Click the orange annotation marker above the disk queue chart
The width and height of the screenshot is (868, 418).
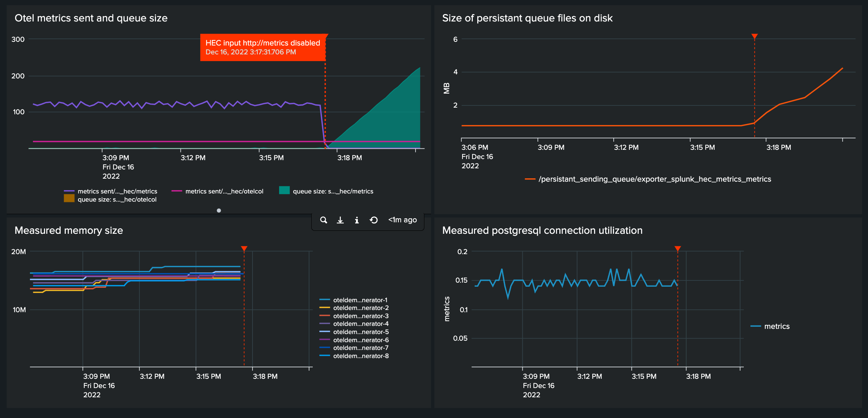(x=755, y=36)
